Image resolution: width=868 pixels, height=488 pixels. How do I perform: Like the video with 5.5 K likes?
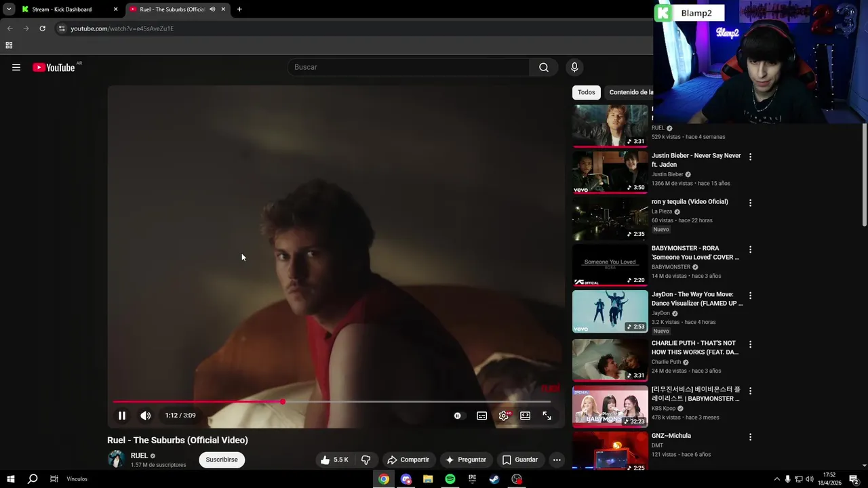pos(334,460)
